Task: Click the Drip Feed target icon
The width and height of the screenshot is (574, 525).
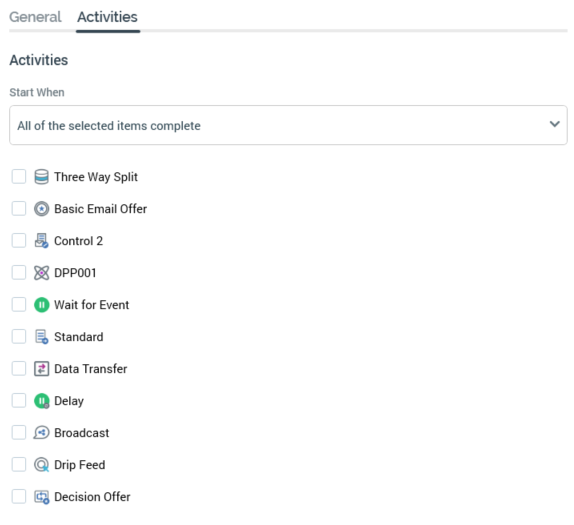Action: click(41, 465)
